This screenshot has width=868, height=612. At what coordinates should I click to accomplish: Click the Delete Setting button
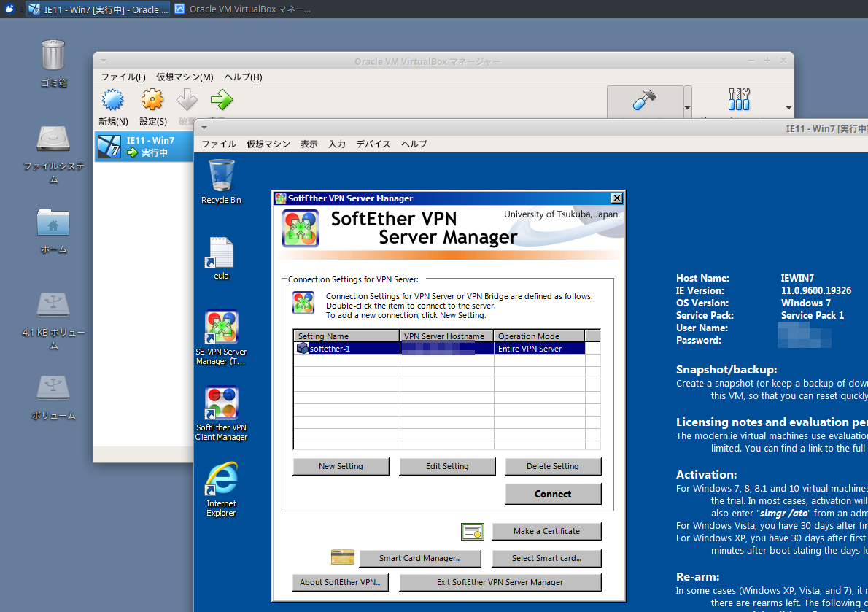pos(552,466)
